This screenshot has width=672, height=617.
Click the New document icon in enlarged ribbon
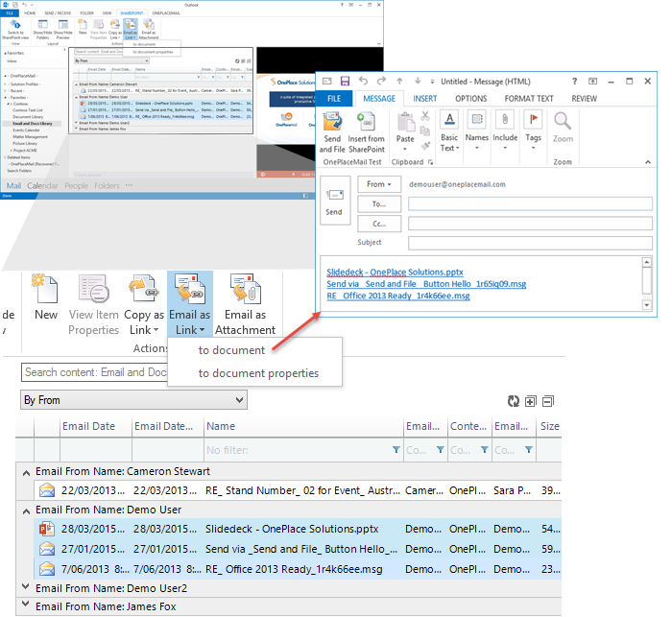click(x=44, y=289)
